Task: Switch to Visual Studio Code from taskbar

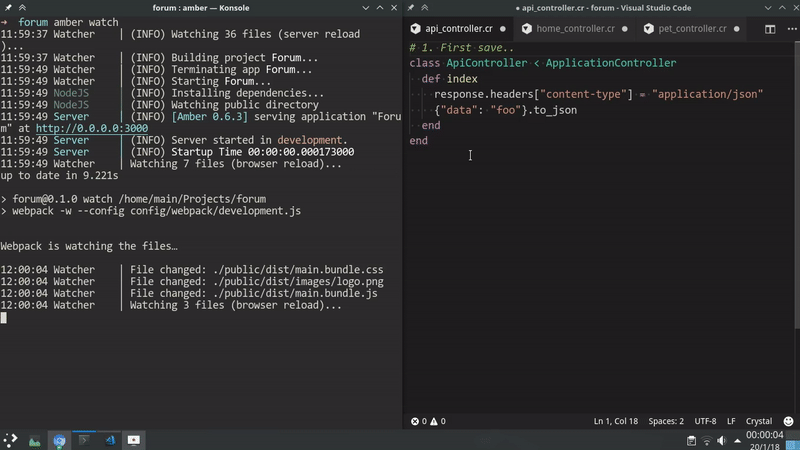Action: [x=109, y=440]
